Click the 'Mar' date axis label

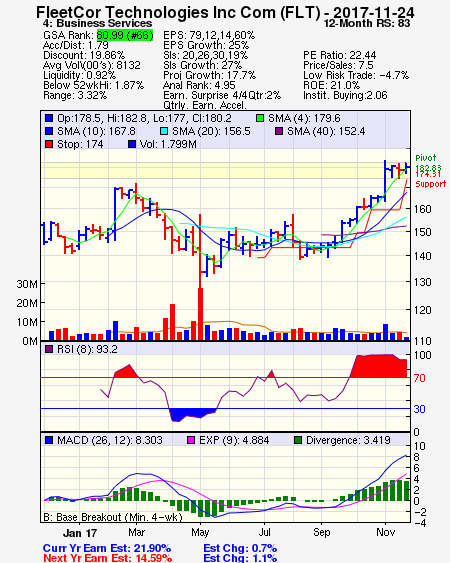[x=136, y=532]
